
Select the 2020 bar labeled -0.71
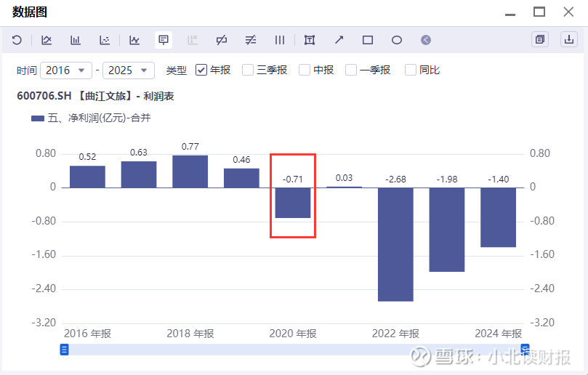click(293, 203)
